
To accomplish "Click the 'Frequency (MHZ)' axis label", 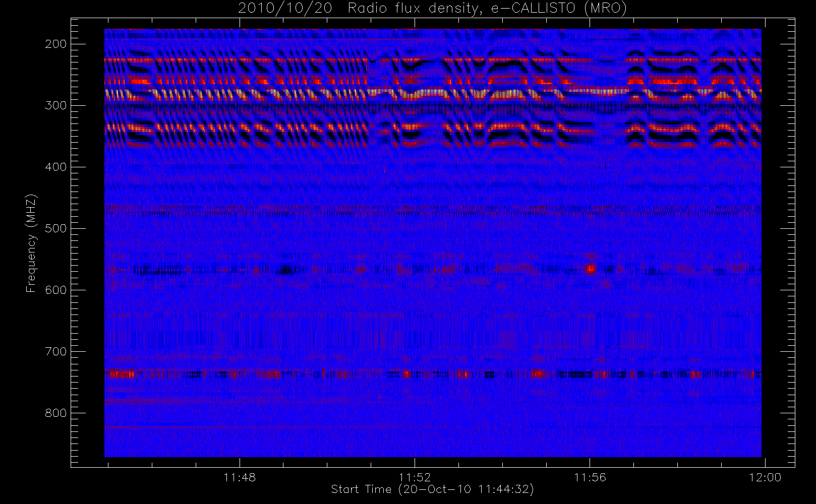I will (x=31, y=243).
